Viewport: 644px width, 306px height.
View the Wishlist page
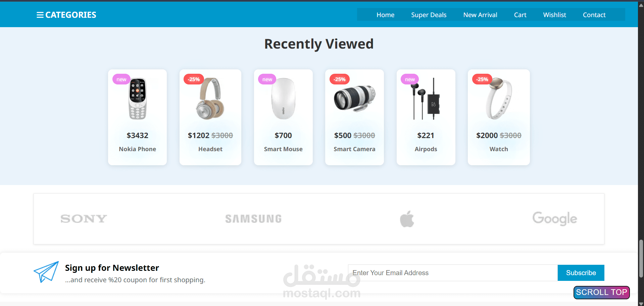point(554,15)
